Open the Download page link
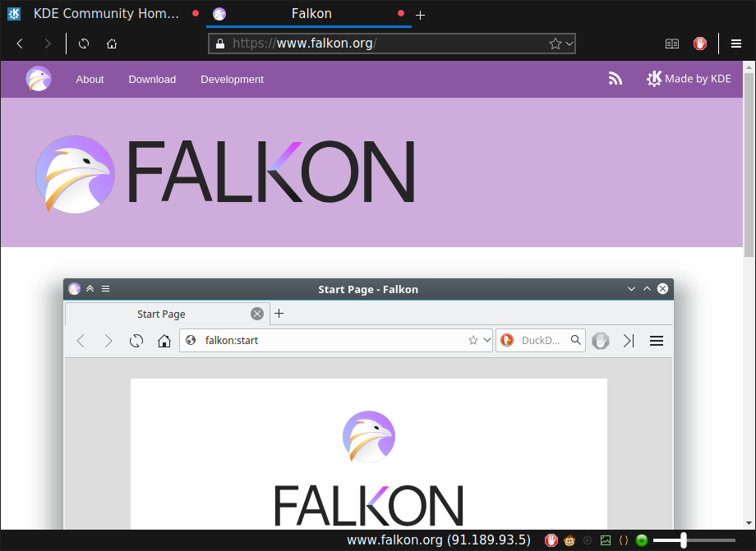The width and height of the screenshot is (756, 551). click(x=152, y=80)
